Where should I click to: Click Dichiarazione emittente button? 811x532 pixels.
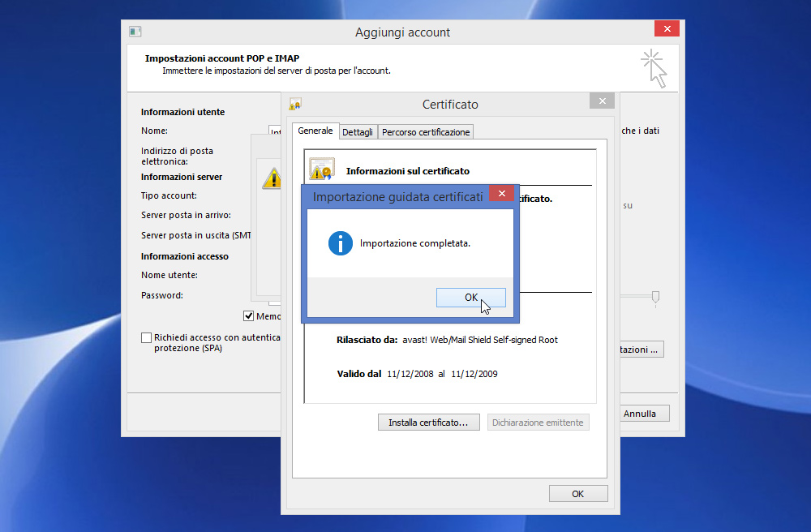[x=538, y=423]
